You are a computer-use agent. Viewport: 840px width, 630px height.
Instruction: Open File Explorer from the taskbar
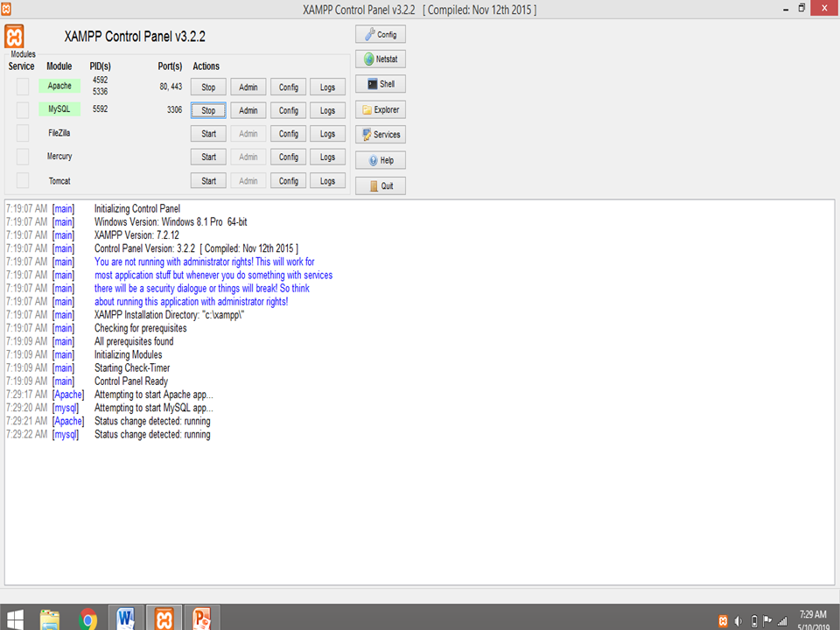[50, 619]
